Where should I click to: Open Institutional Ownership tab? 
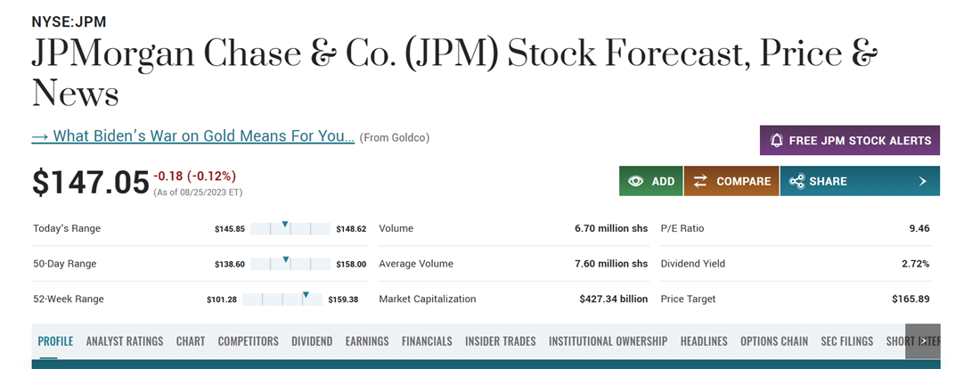[608, 341]
